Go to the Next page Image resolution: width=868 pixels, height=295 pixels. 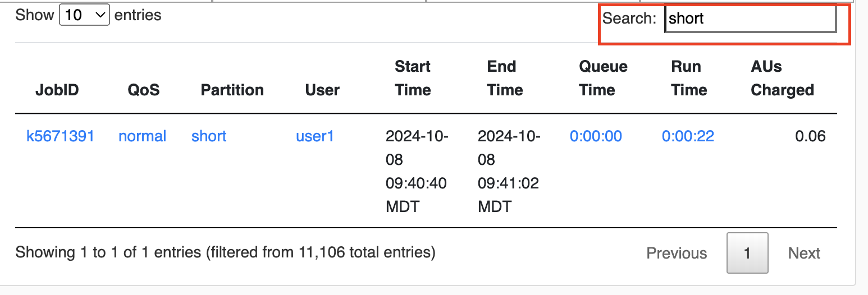pyautogui.click(x=804, y=253)
